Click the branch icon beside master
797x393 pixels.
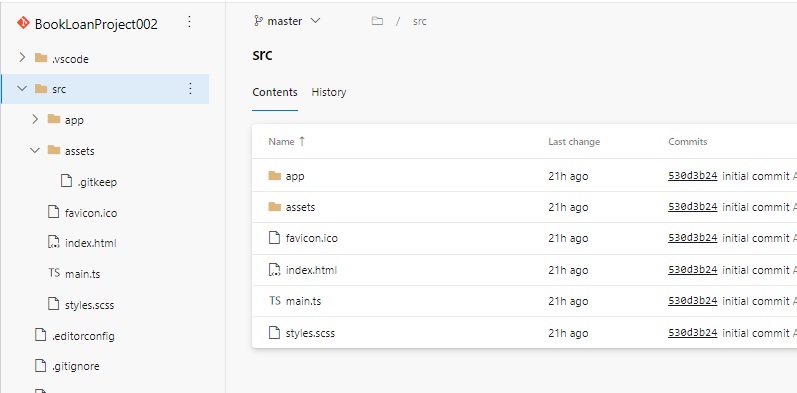(x=258, y=21)
